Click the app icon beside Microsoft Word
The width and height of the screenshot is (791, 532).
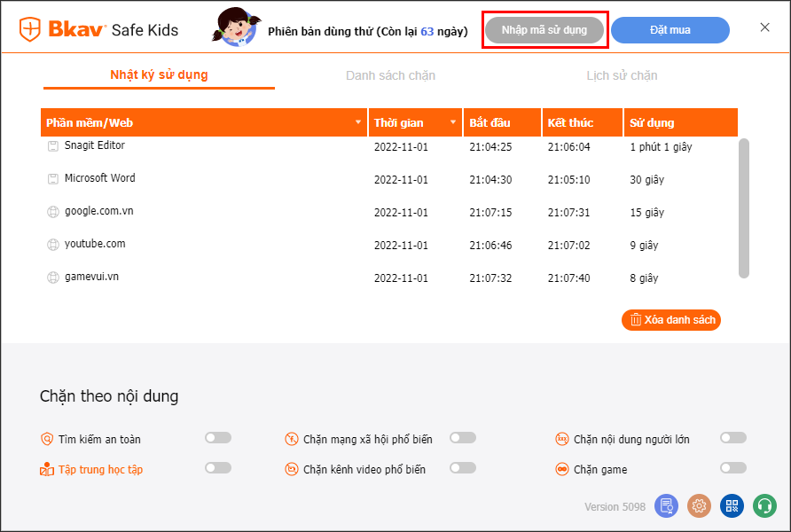click(x=52, y=179)
